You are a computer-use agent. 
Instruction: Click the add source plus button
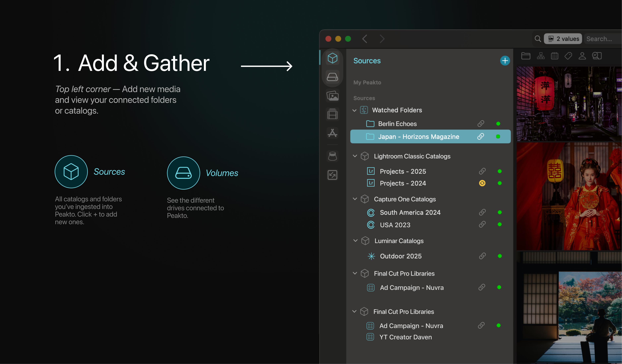pos(505,61)
